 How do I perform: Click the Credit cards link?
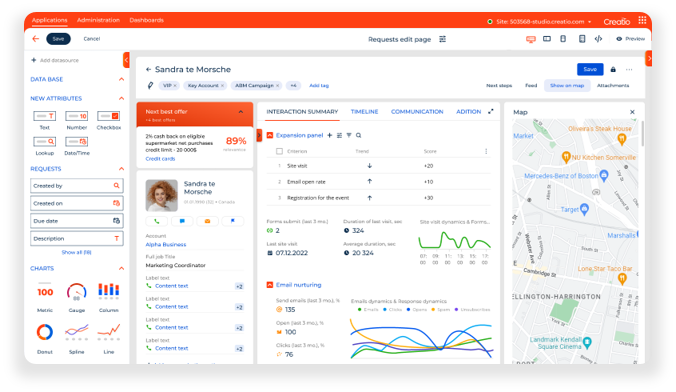160,159
